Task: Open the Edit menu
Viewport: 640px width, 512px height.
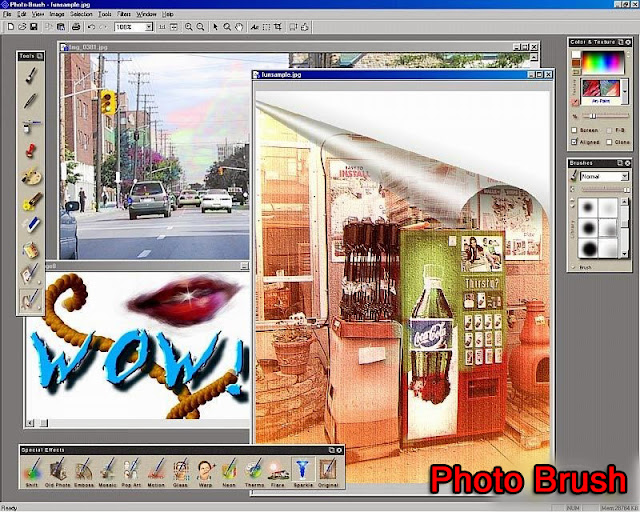Action: coord(22,14)
